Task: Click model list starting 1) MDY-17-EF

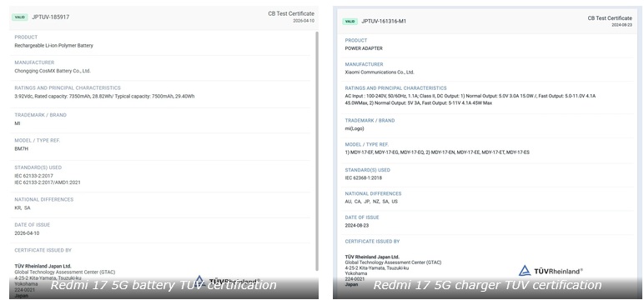Action: click(437, 152)
